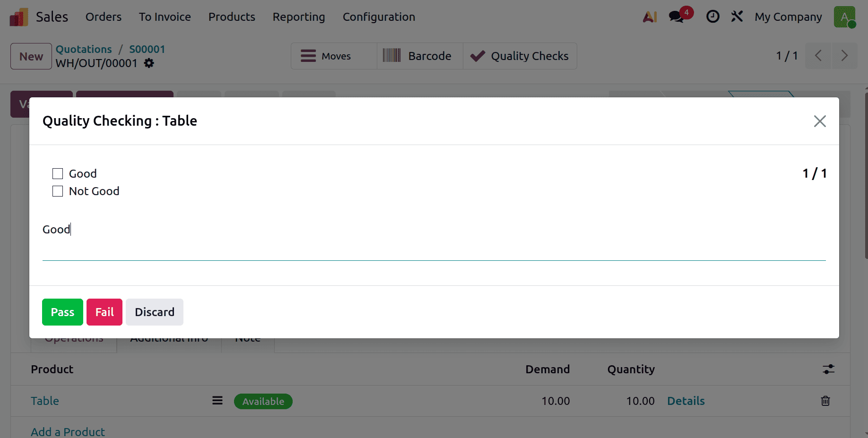The image size is (868, 438).
Task: Sort by the Demand column header
Action: [547, 369]
